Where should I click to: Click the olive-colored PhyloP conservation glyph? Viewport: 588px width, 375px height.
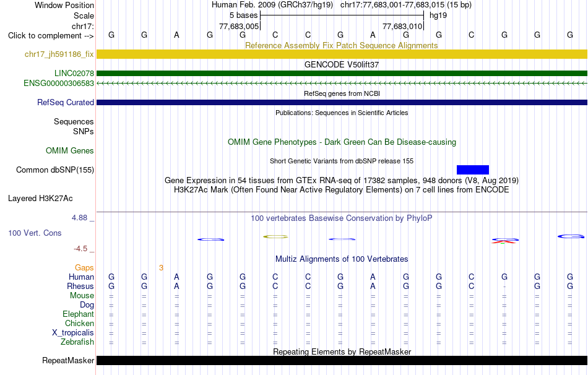275,236
